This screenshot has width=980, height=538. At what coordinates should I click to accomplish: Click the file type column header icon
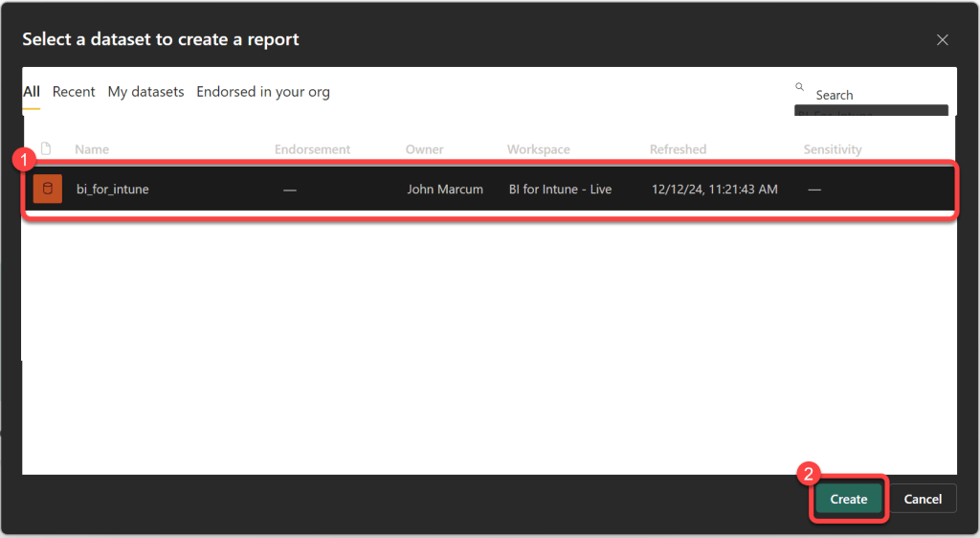click(45, 149)
